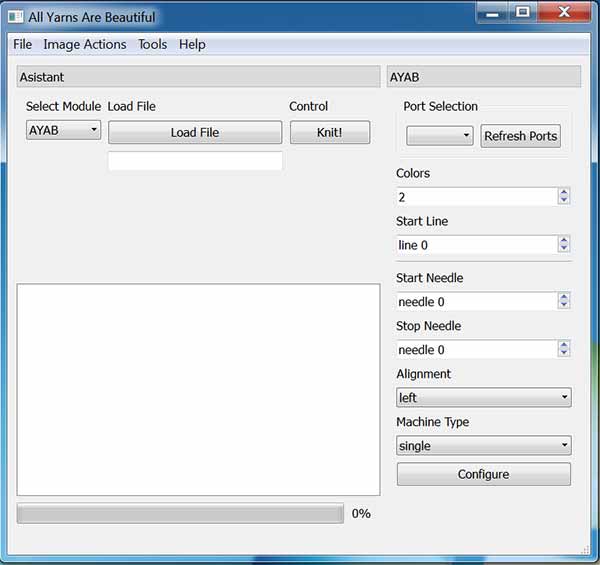Click the progress bar at 0%
The image size is (600, 565).
coord(180,513)
